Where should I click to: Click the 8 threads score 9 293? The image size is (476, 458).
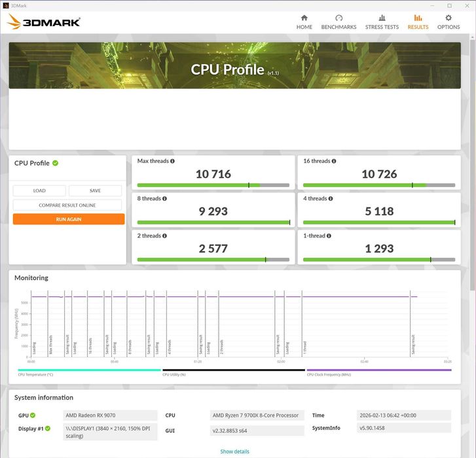[x=213, y=211]
